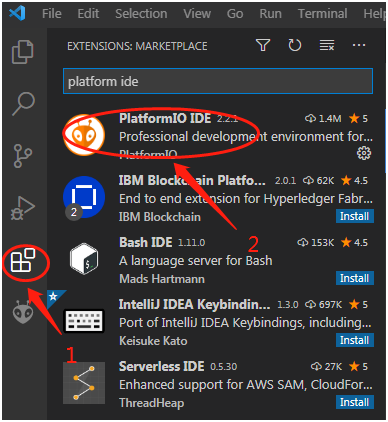Image resolution: width=388 pixels, height=422 pixels.
Task: Open the PlatformIO alien icon in activity bar
Action: tap(23, 312)
